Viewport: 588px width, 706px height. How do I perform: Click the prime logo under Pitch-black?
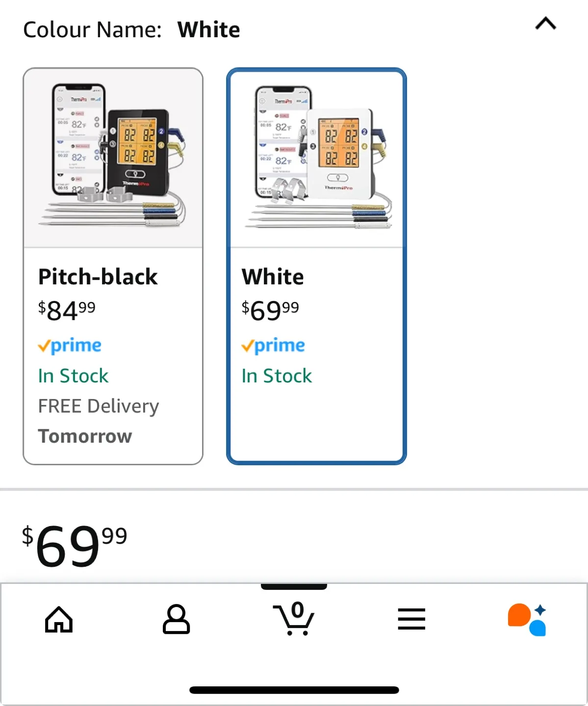click(70, 346)
